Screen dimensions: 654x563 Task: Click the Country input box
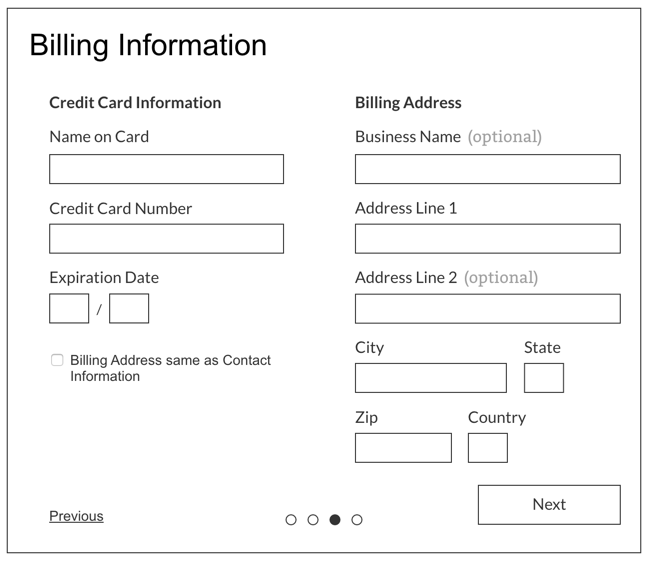coord(488,448)
